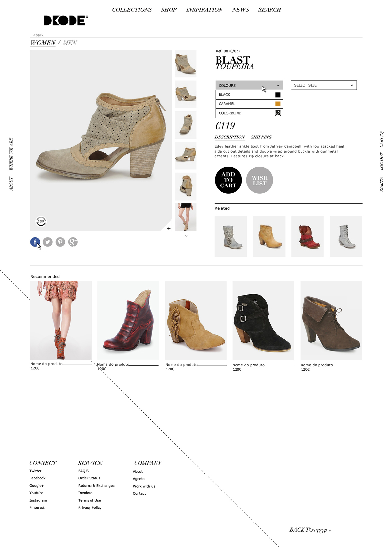Go back via the back link
The width and height of the screenshot is (392, 547).
coord(38,35)
